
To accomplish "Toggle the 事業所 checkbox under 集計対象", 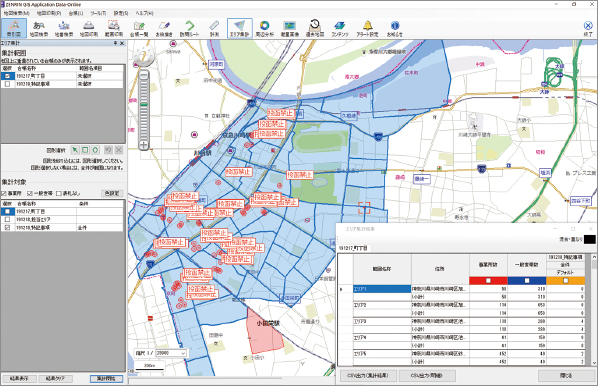I will (x=4, y=193).
